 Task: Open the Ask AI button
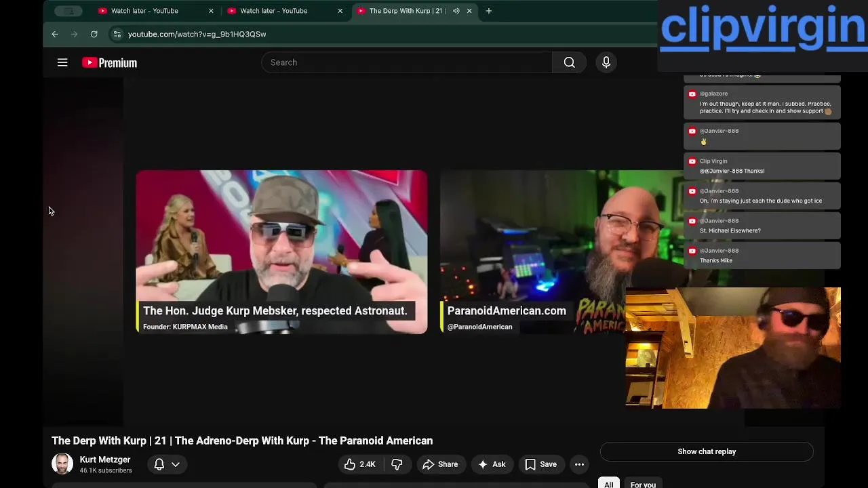pyautogui.click(x=492, y=464)
